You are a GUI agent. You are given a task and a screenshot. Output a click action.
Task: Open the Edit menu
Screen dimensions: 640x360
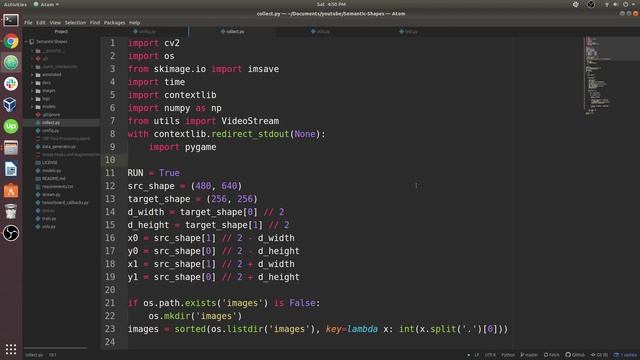41,22
